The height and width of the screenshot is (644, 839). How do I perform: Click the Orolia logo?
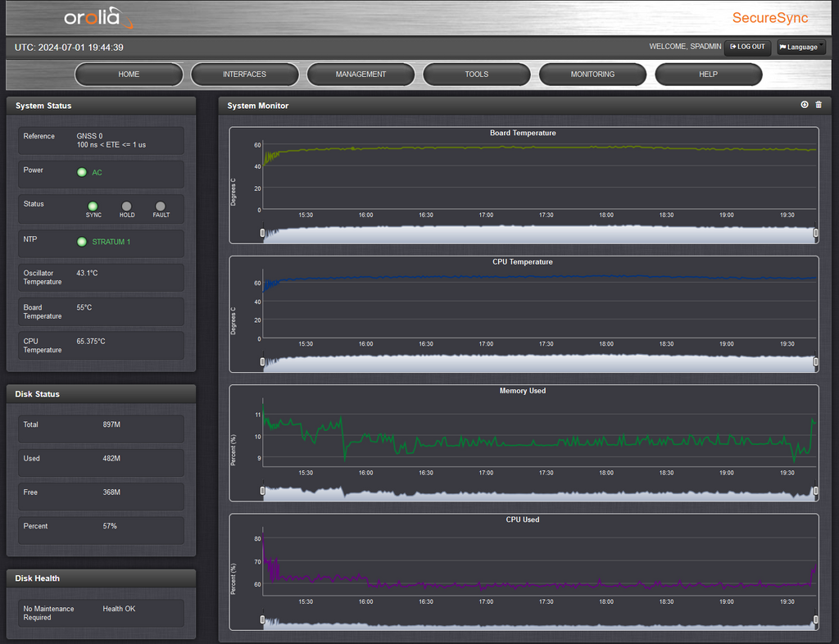(x=98, y=18)
